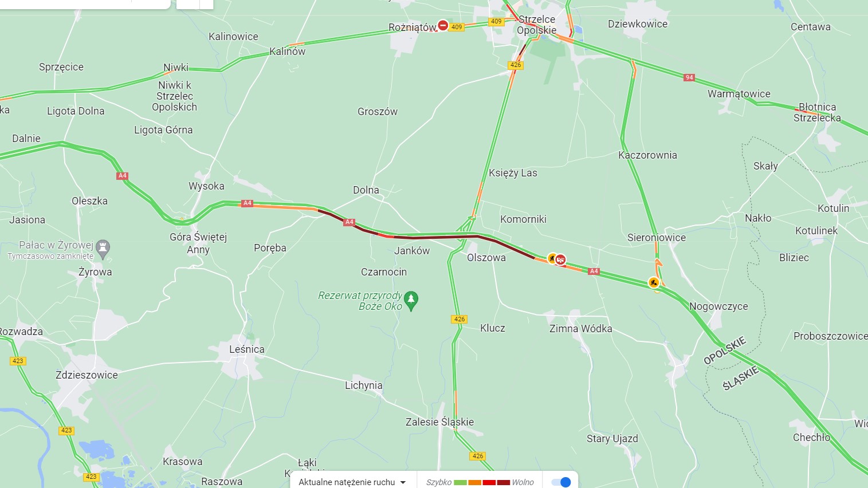
Task: Click the orange legend swatch
Action: (x=474, y=482)
